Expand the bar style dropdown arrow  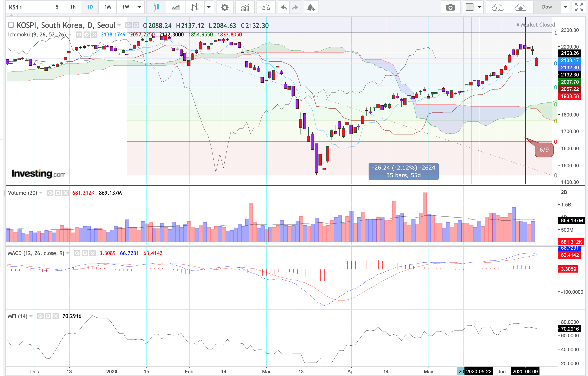(x=209, y=7)
